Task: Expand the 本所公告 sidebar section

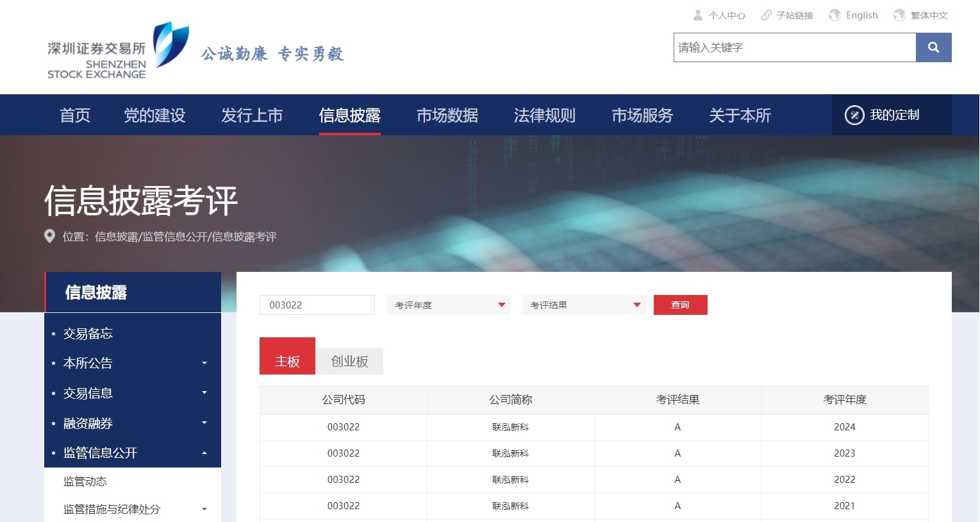Action: point(204,363)
